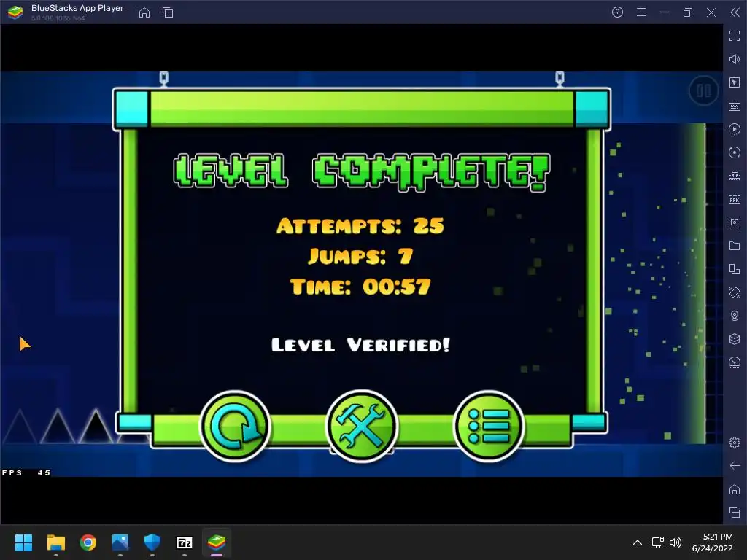
Task: Click the volume speaker icon in sidebar
Action: pos(735,59)
